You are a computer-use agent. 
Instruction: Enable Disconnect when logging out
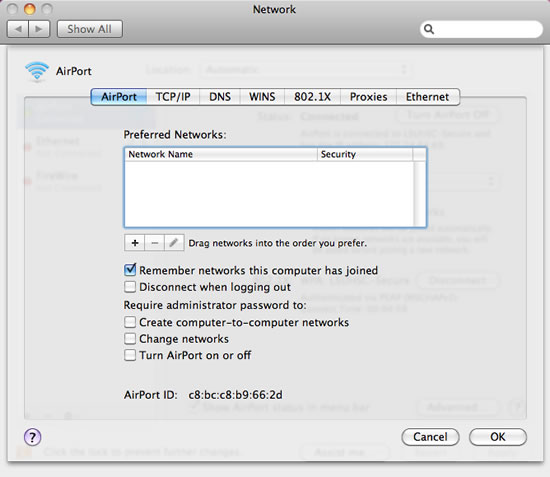click(x=130, y=287)
